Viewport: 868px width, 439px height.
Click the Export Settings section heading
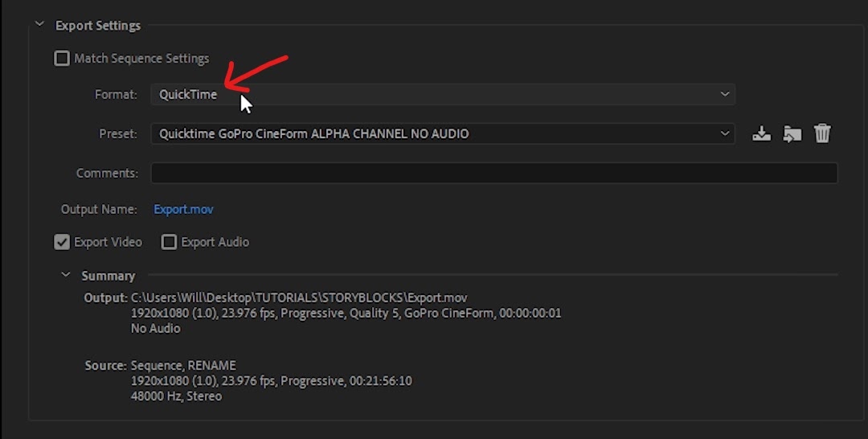coord(97,26)
